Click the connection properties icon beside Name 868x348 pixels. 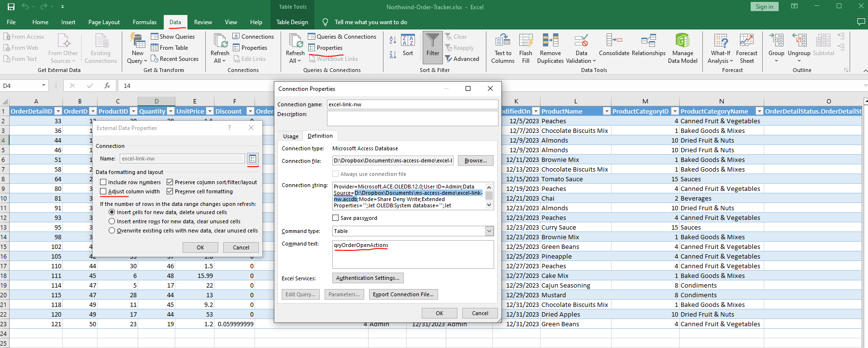pos(253,159)
